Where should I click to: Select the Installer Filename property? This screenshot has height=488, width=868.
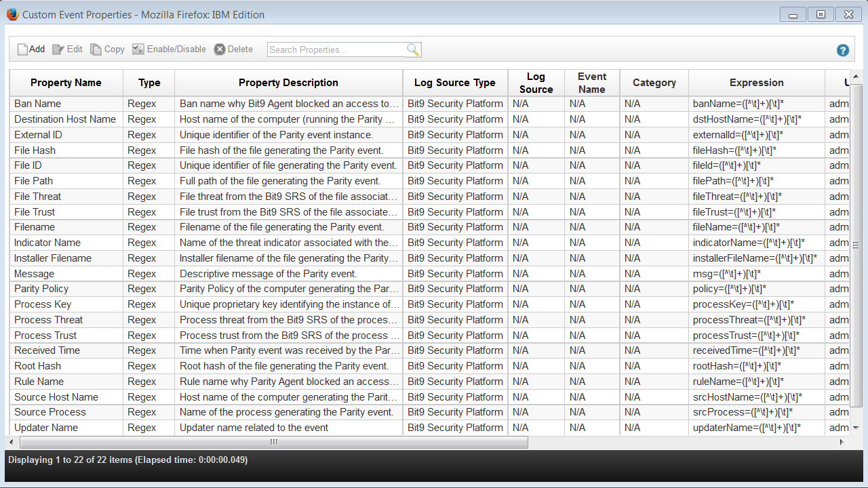(53, 258)
